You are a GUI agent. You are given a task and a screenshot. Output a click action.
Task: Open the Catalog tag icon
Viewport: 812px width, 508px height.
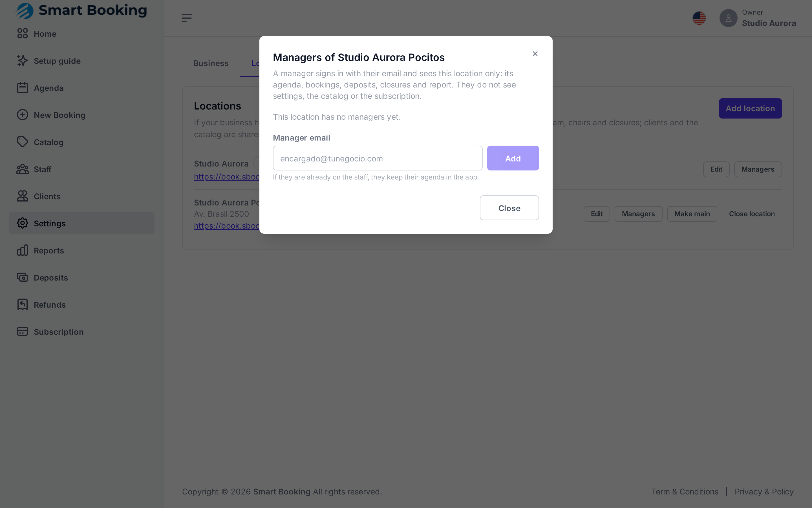pyautogui.click(x=22, y=142)
